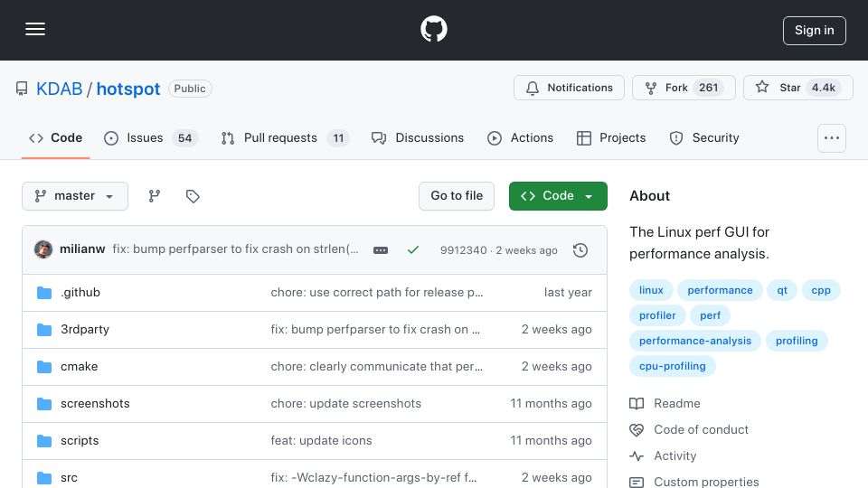Screen dimensions: 868x488
Task: Open the src folder
Action: coord(70,477)
